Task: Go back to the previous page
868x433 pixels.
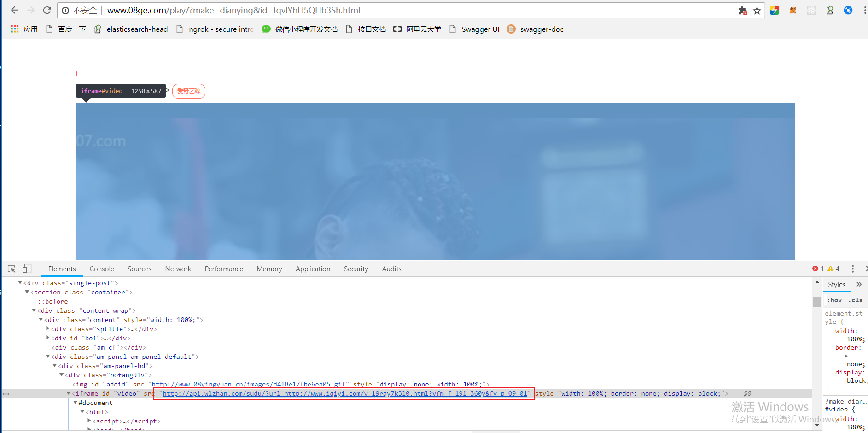Action: click(x=15, y=10)
